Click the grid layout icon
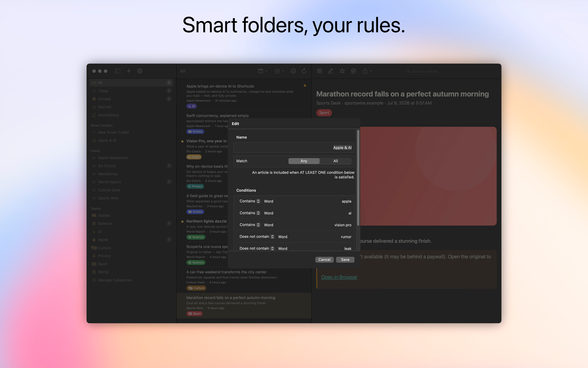588x368 pixels. 320,71
